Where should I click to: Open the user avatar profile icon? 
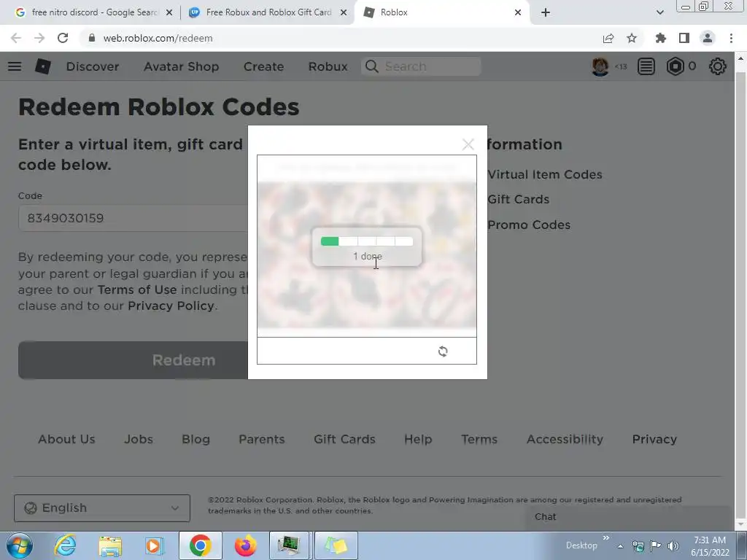click(x=600, y=66)
